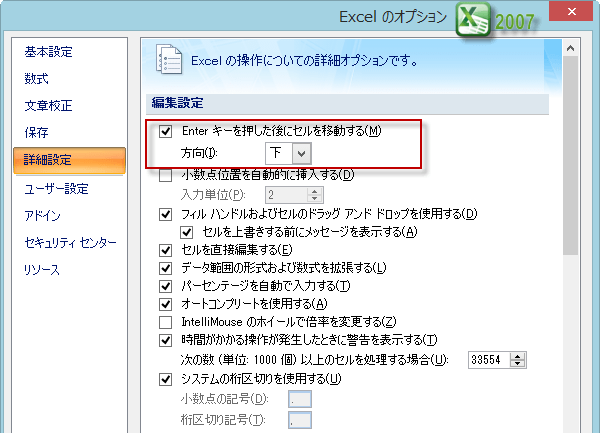Toggle 時間がかかる操作 warning checkbox
Viewport: 600px width, 433px height.
(x=165, y=340)
